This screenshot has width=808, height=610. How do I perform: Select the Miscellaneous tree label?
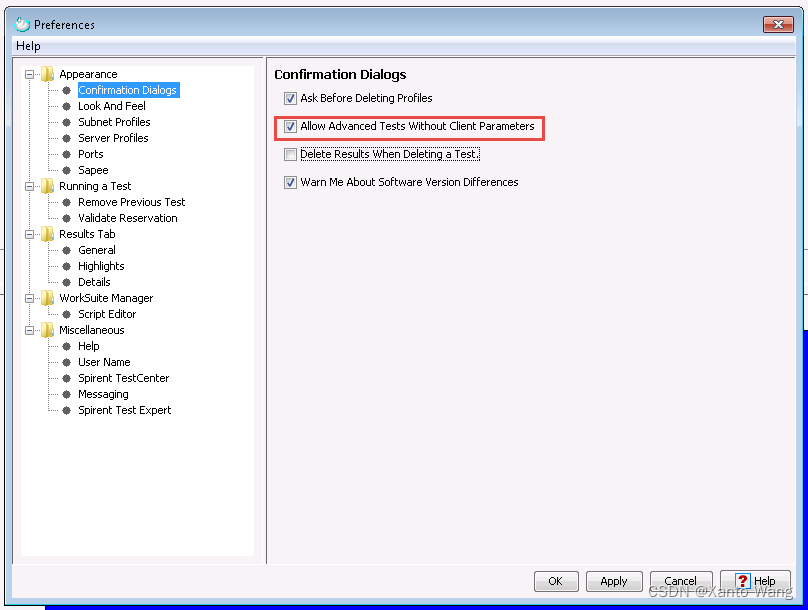(x=92, y=330)
